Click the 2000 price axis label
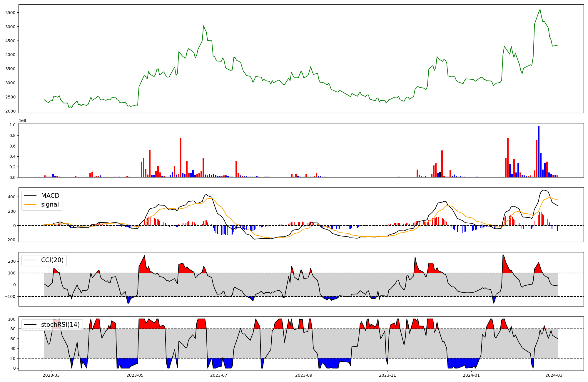588x382 pixels. pyautogui.click(x=11, y=111)
